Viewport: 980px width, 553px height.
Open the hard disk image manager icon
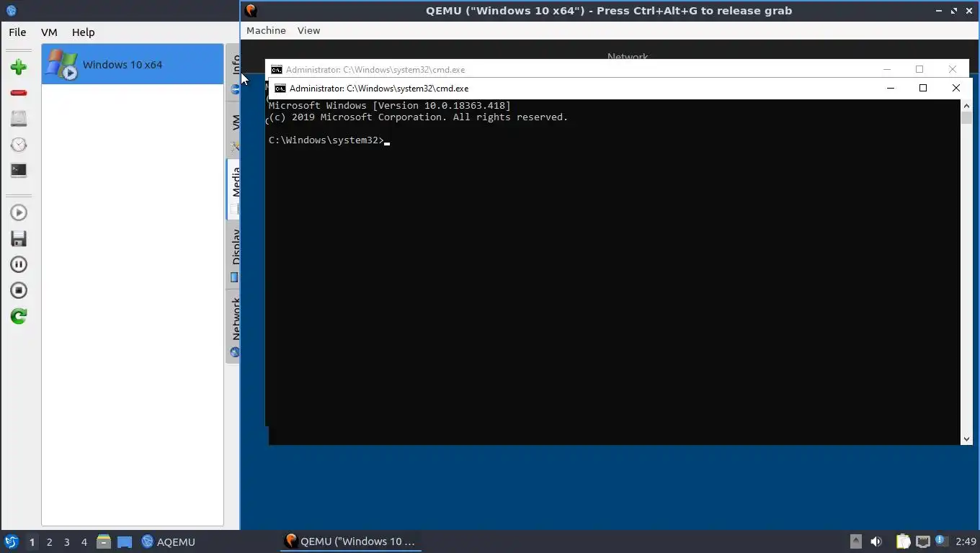click(19, 119)
